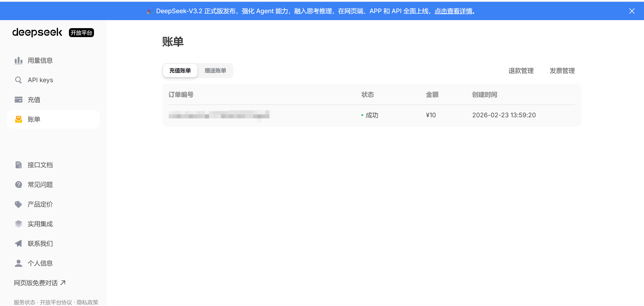The image size is (644, 306).
Task: Open the 隐私政策 footer link
Action: pyautogui.click(x=87, y=302)
